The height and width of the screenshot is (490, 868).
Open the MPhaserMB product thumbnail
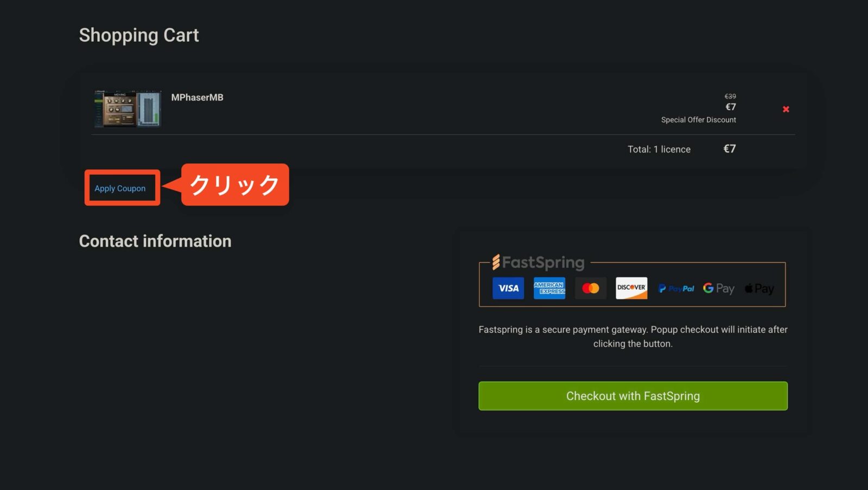click(127, 109)
